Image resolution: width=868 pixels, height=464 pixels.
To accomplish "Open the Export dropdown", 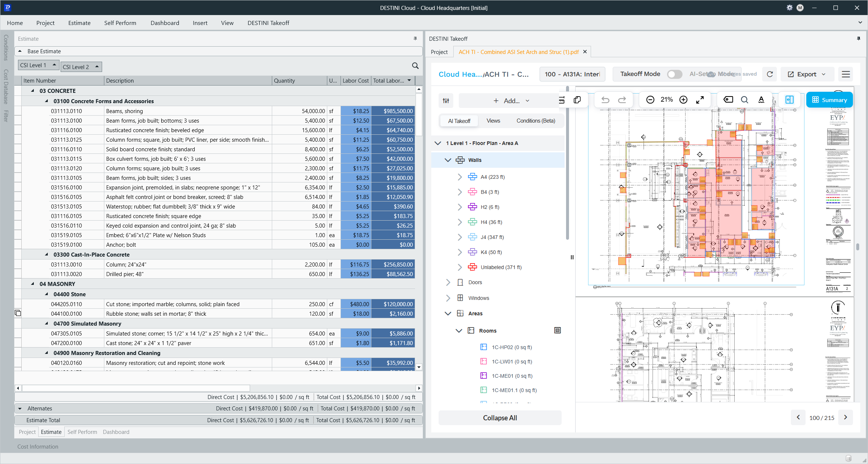I will pyautogui.click(x=807, y=74).
